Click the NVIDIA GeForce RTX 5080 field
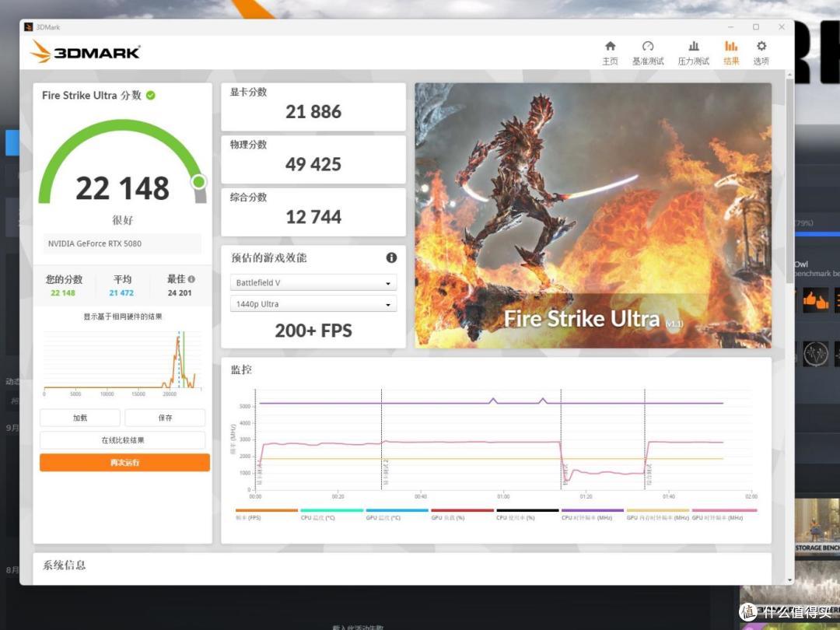The width and height of the screenshot is (840, 630). (123, 243)
